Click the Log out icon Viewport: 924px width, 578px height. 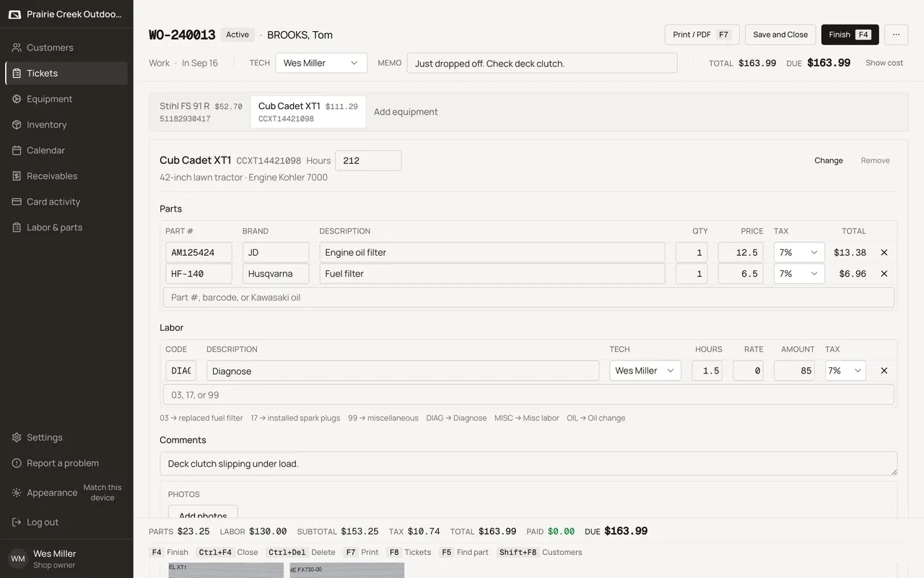17,522
